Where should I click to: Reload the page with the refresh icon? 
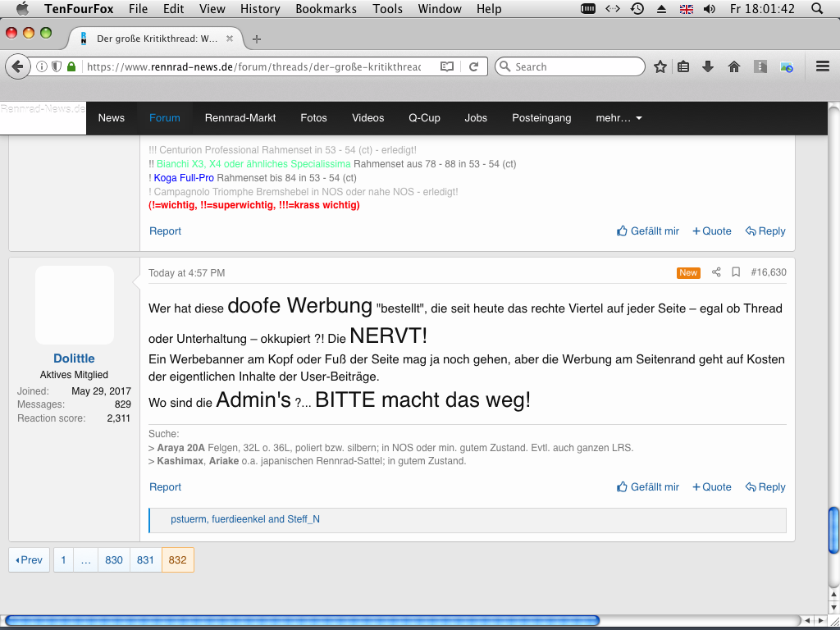(473, 66)
